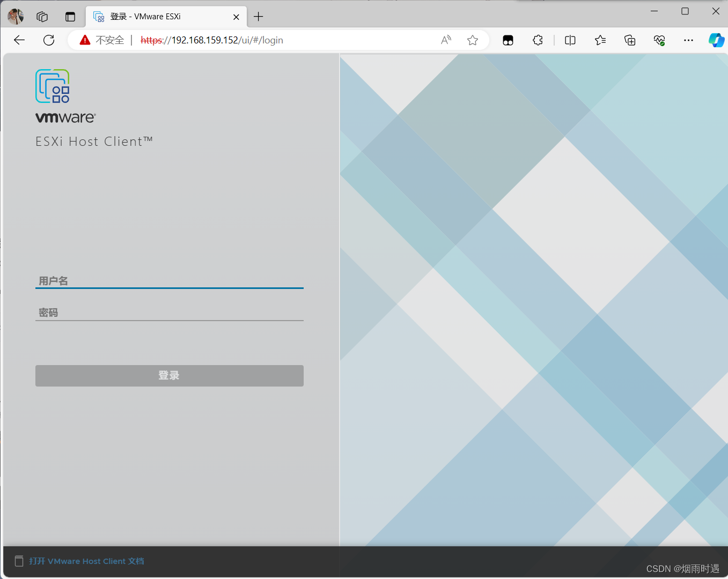Go back to previous page
Screen dimensions: 728x579
(19, 40)
